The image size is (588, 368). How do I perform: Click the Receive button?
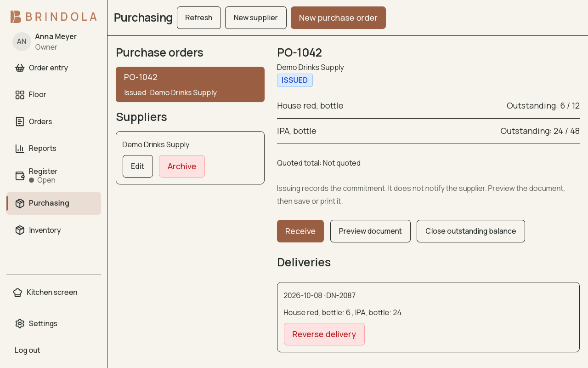pyautogui.click(x=300, y=231)
